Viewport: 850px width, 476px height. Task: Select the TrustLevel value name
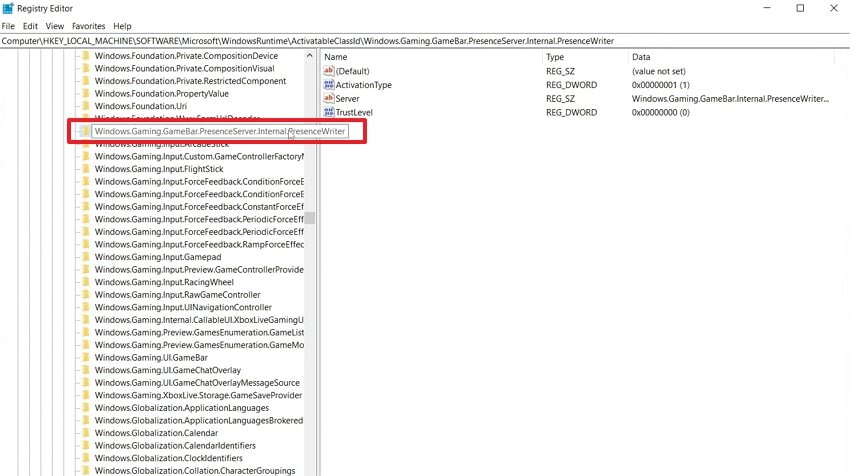[x=354, y=112]
